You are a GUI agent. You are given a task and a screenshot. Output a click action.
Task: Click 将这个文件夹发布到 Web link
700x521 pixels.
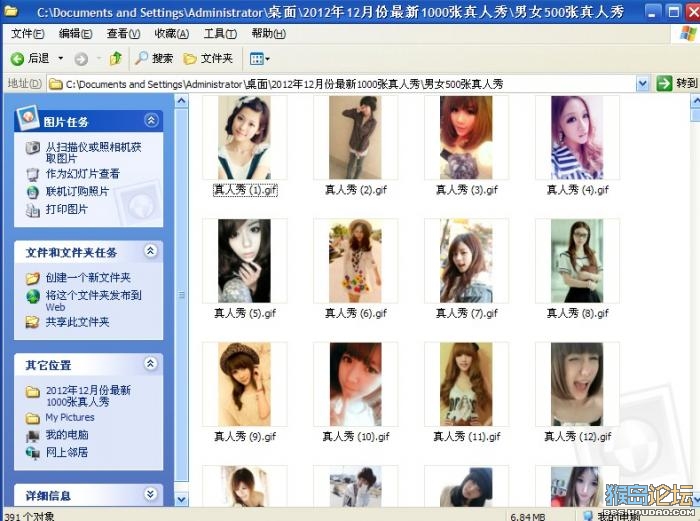click(x=93, y=301)
